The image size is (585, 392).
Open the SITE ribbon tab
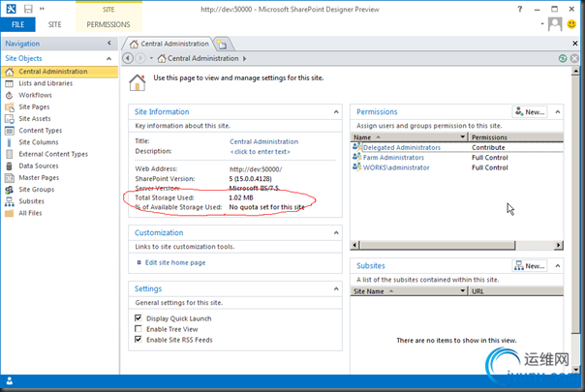click(54, 24)
